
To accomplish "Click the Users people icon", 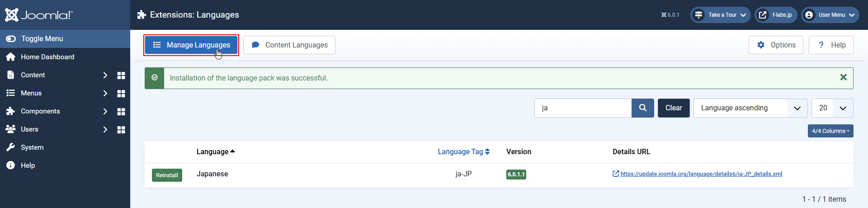I will coord(10,129).
